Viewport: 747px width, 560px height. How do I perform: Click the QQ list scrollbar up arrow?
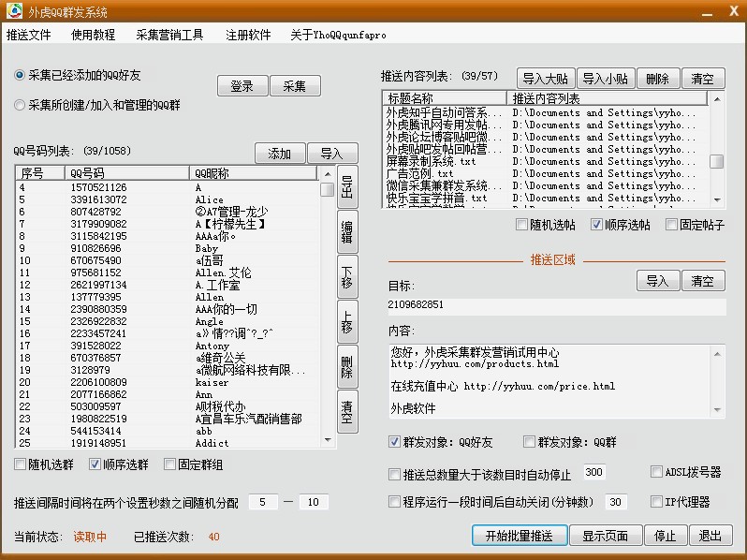(x=328, y=173)
